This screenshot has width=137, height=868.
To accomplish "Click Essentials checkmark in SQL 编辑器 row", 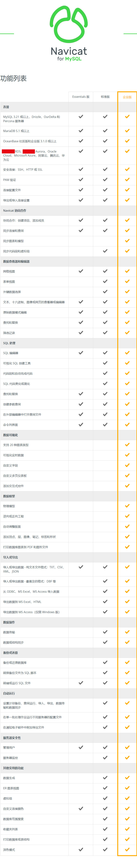I will [x=81, y=353].
